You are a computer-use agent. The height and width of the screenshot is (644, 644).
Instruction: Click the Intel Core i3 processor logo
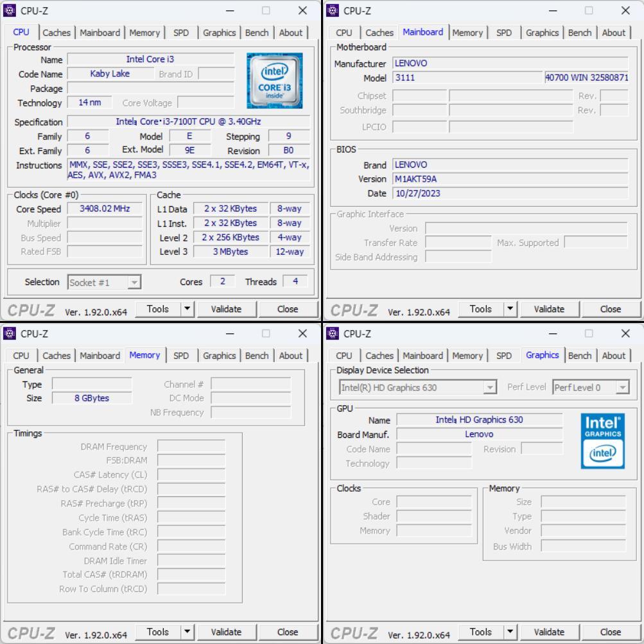[274, 80]
